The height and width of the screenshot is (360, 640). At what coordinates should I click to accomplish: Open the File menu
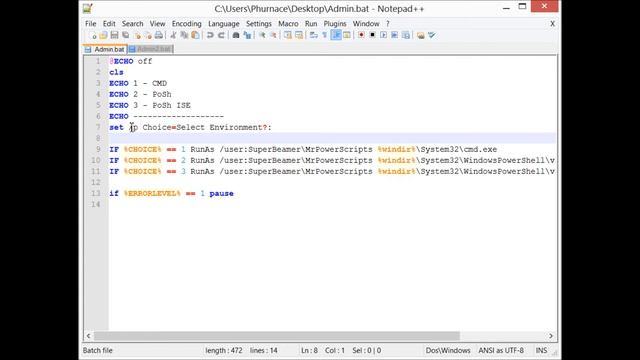click(91, 24)
